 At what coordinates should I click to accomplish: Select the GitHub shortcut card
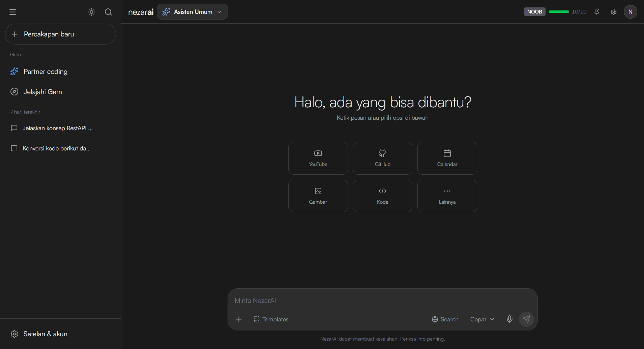pos(382,158)
